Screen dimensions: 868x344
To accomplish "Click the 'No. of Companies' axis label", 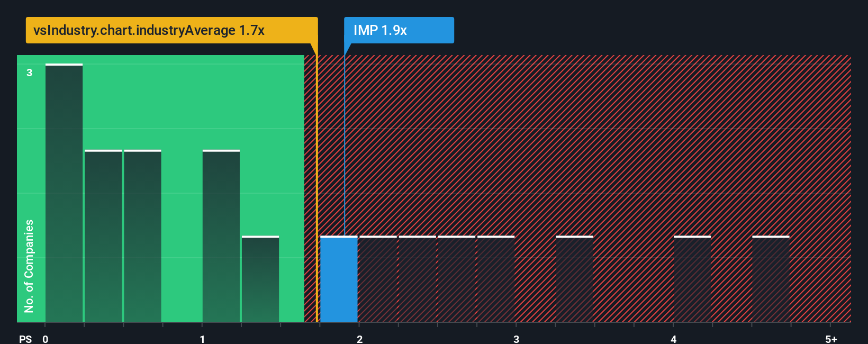I will click(x=29, y=266).
